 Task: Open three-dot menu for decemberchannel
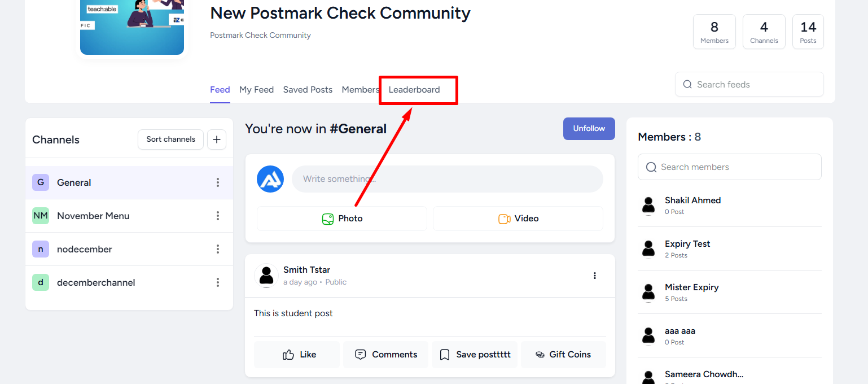[x=218, y=282]
